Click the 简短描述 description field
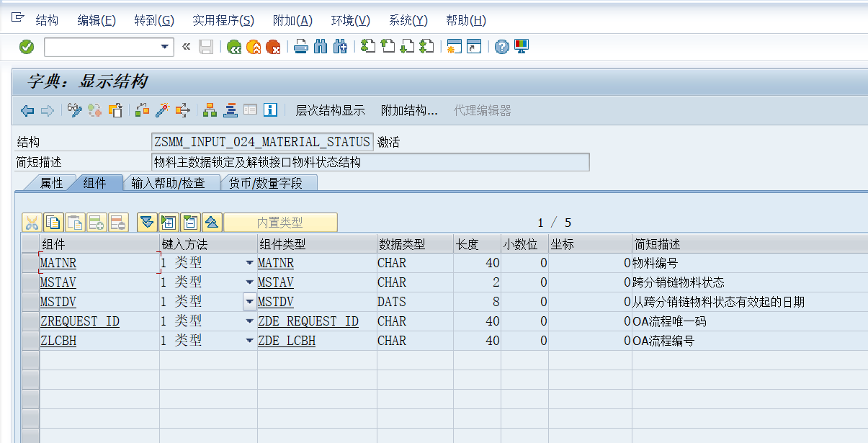 click(370, 162)
